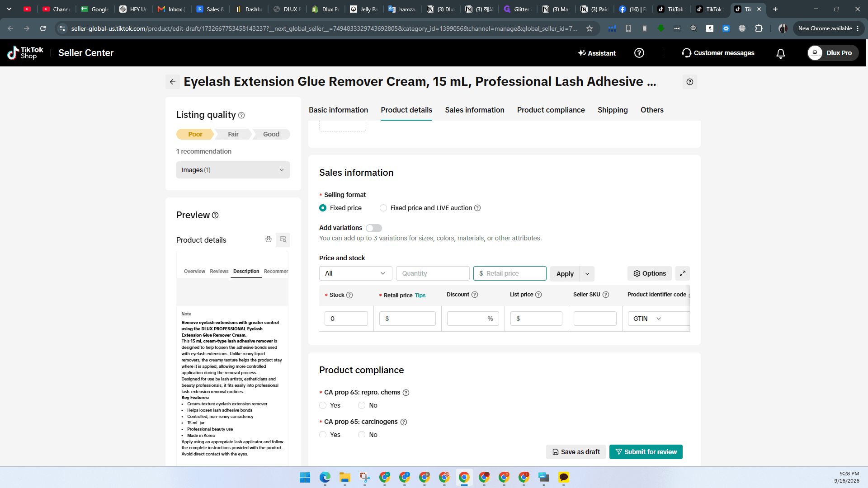
Task: Click Save as draft button
Action: (x=576, y=452)
